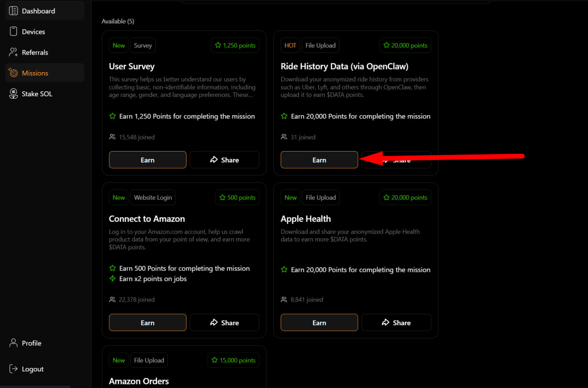Click the Earn x2 points on jobs text
Viewport: 588px width, 388px height.
pos(153,279)
